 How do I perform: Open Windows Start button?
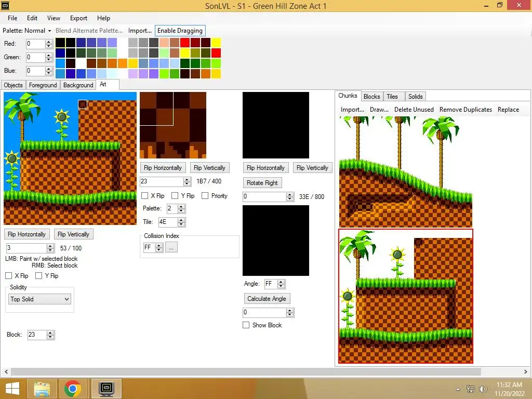12,389
